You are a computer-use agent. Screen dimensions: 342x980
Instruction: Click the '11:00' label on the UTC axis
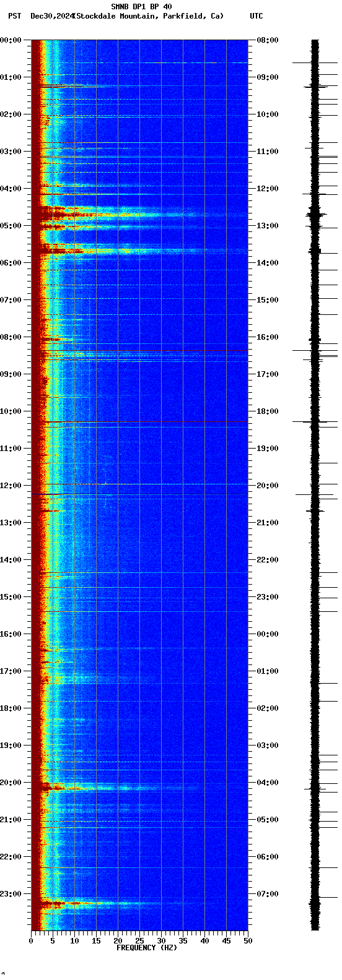tap(268, 152)
